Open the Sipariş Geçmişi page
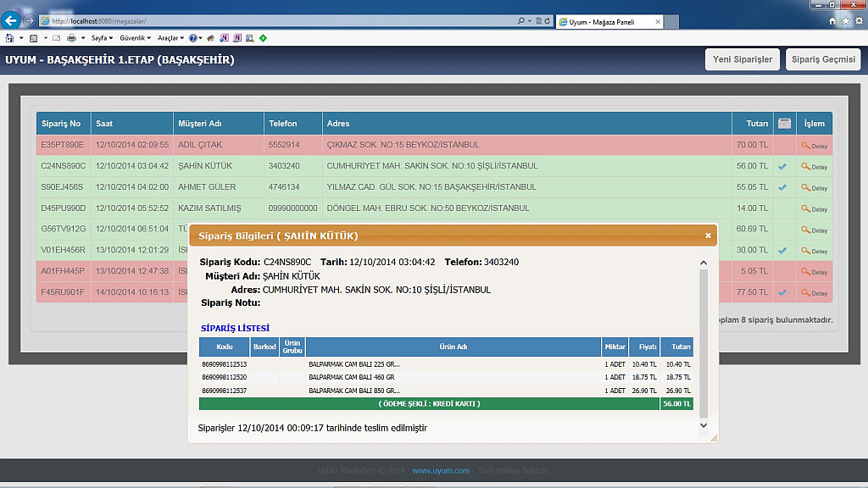Viewport: 868px width, 488px height. pos(823,59)
